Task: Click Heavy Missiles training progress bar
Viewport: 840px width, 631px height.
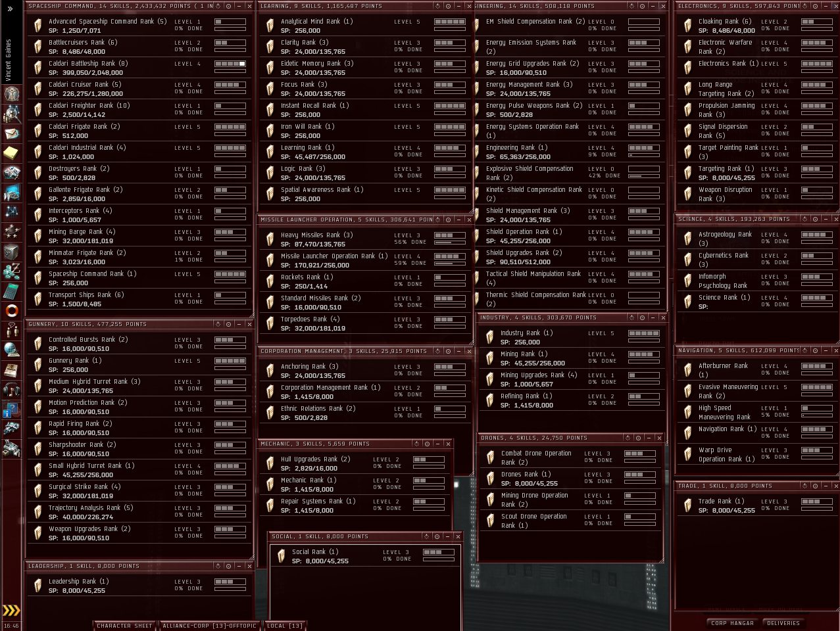Action: point(450,243)
